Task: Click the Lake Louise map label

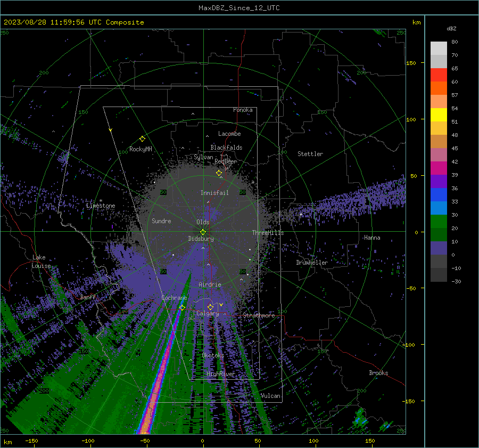Action: tap(42, 262)
